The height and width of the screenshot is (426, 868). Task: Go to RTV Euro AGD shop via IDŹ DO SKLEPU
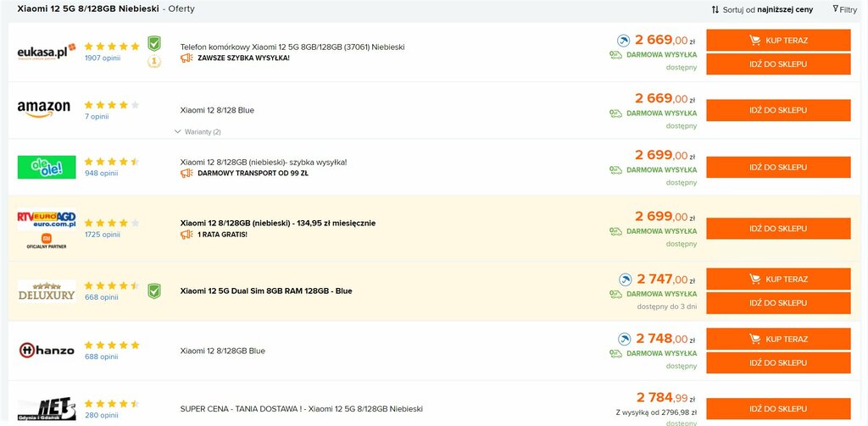click(x=778, y=229)
